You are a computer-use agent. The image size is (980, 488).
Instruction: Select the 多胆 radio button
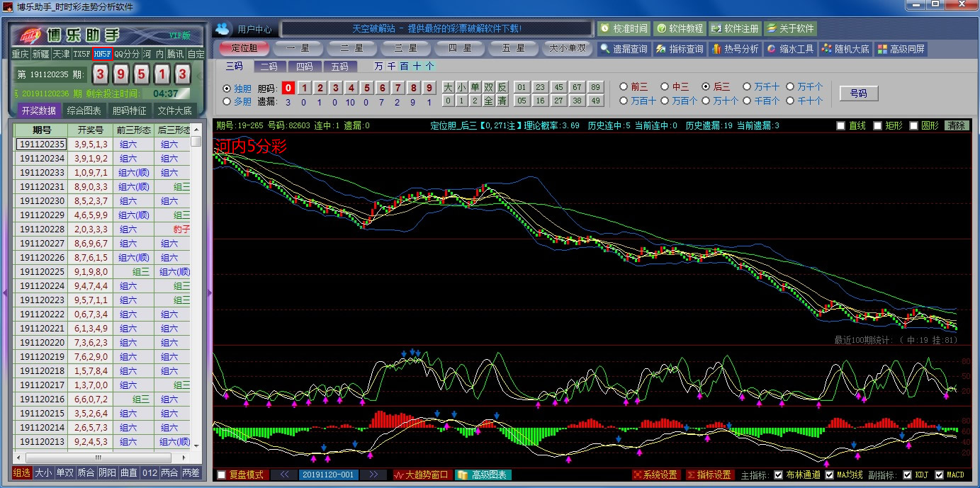(227, 101)
